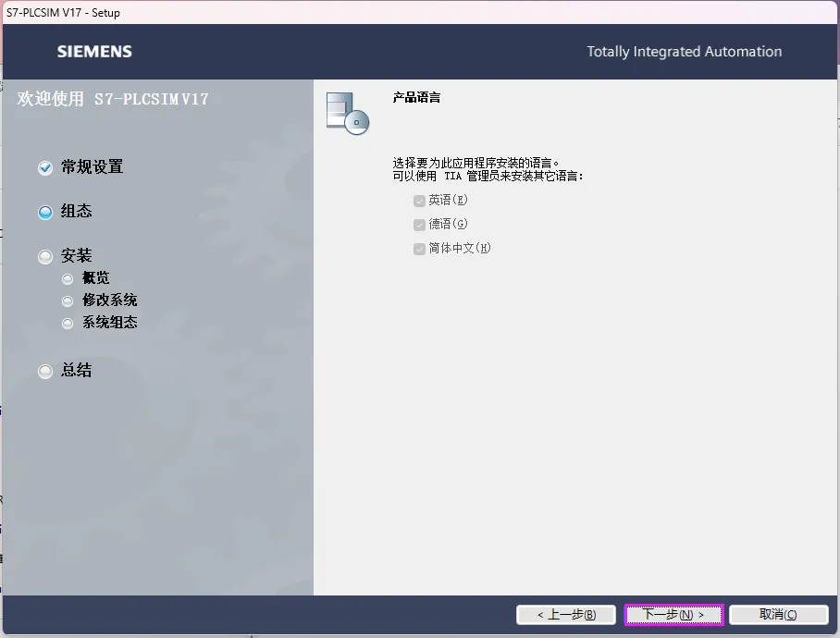This screenshot has height=638, width=840.
Task: Toggle the 英语(E) language checkbox
Action: (x=419, y=201)
